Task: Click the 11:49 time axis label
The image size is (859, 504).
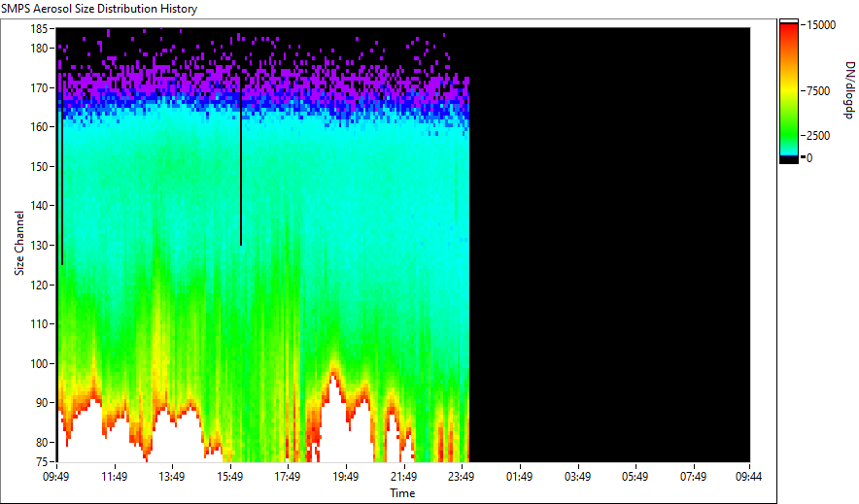Action: tap(114, 477)
